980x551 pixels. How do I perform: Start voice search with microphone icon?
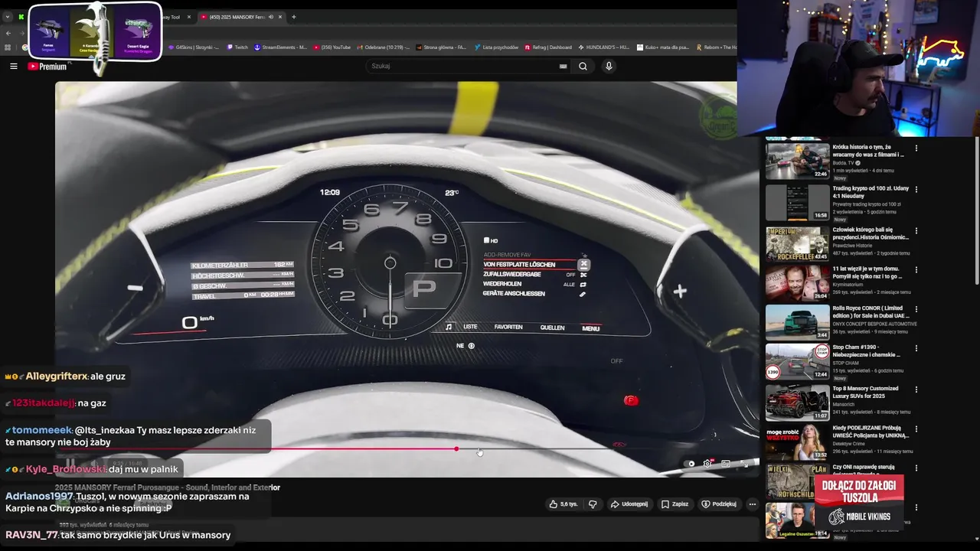pos(609,67)
